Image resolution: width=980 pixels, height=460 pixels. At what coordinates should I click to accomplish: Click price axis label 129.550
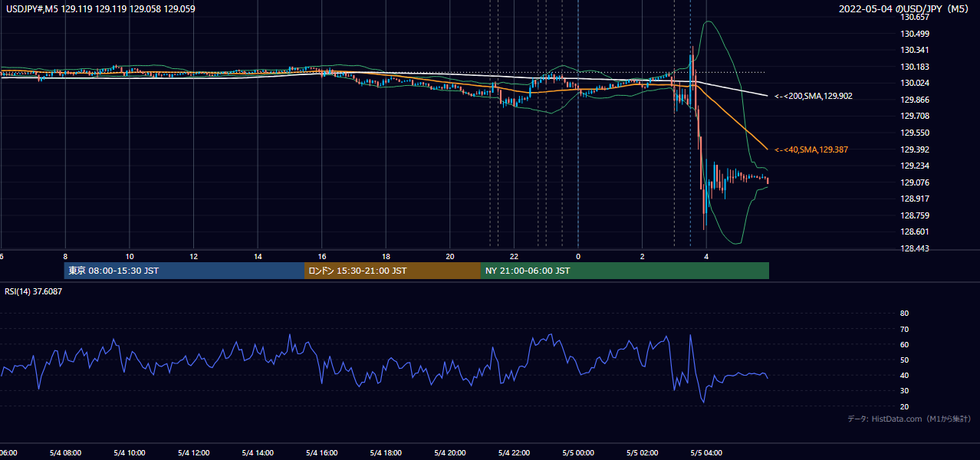tap(916, 133)
